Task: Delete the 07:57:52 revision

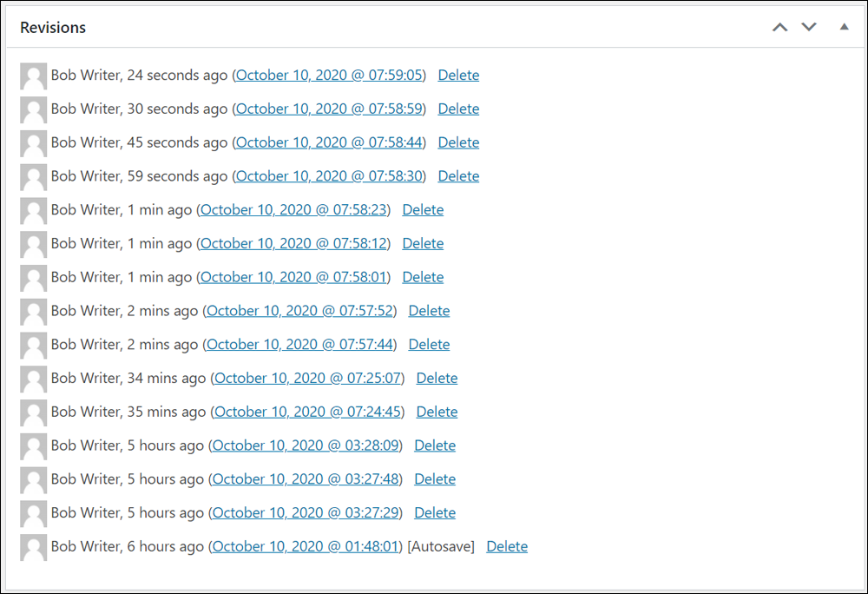Action: (429, 311)
